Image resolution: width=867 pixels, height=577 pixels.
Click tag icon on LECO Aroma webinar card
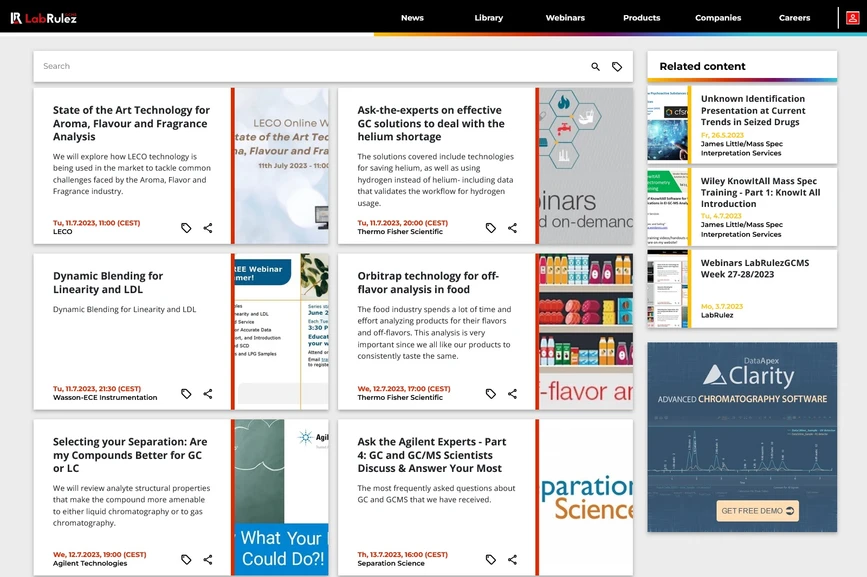click(186, 228)
